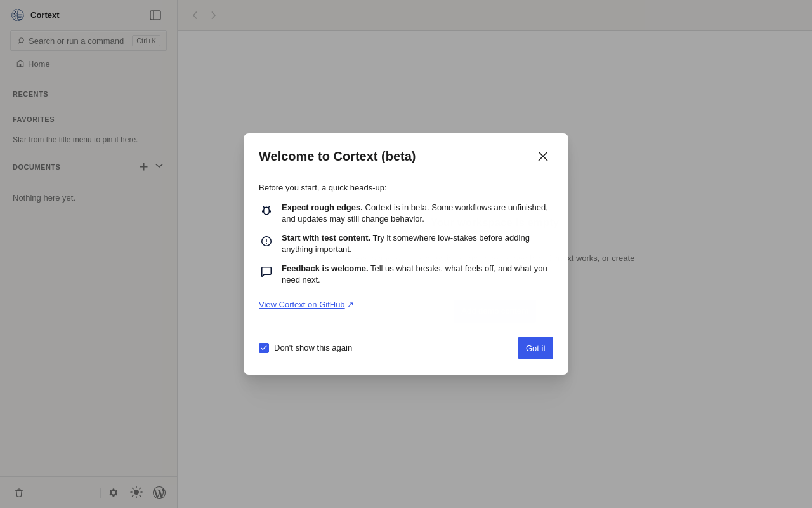This screenshot has height=508, width=812.
Task: Open the trash bin icon
Action: 19,493
